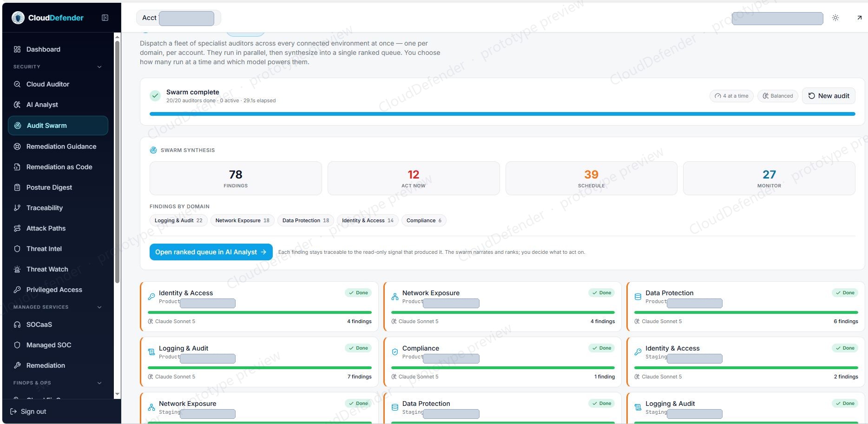Click progress bar on Production Identity & Access card
The image size is (868, 424).
[260, 312]
